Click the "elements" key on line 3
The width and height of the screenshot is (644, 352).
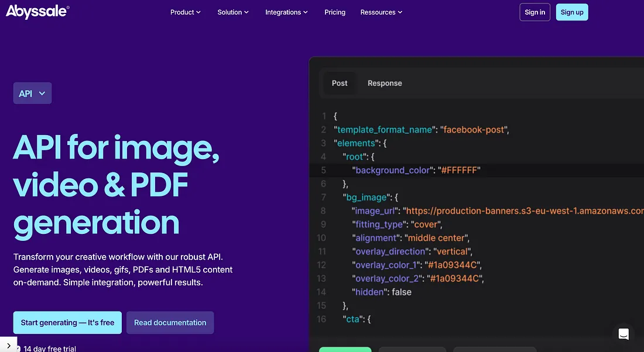(356, 143)
